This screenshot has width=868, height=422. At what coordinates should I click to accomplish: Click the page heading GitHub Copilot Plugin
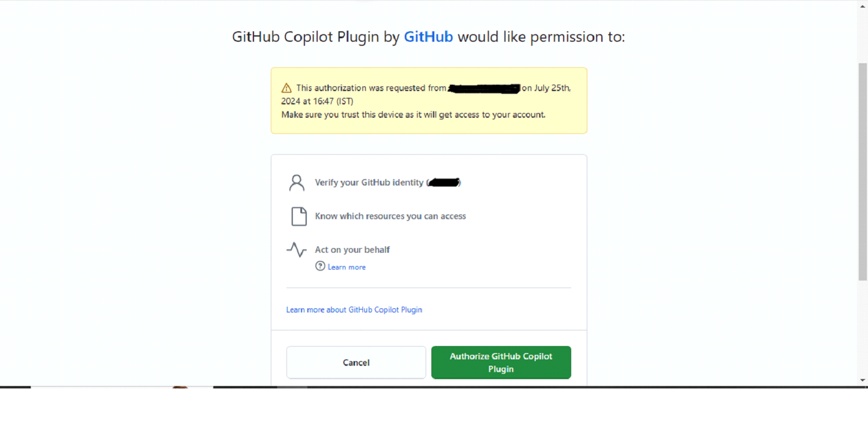[x=316, y=37]
